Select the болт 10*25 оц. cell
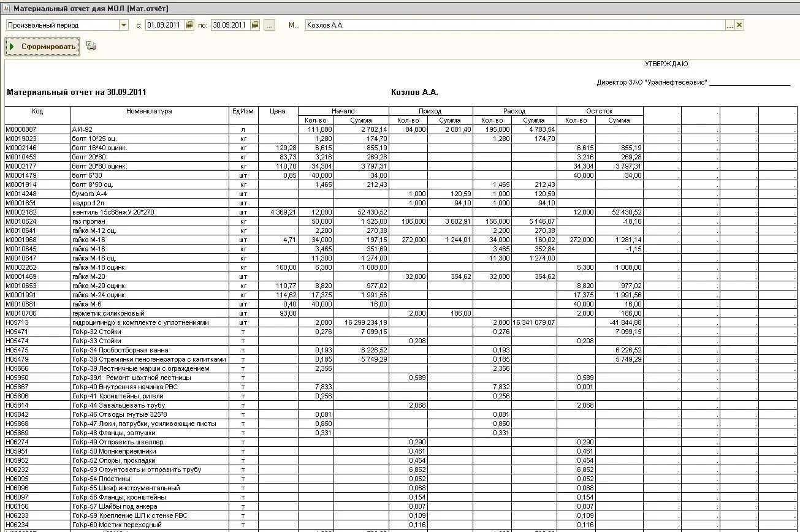The width and height of the screenshot is (800, 532). (x=150, y=139)
